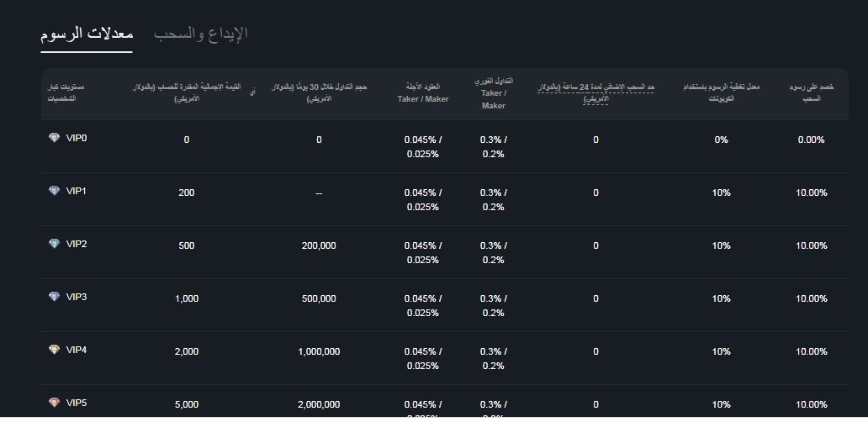Select the VIP2 level label
Viewport: 868px width, 422px height.
click(77, 244)
